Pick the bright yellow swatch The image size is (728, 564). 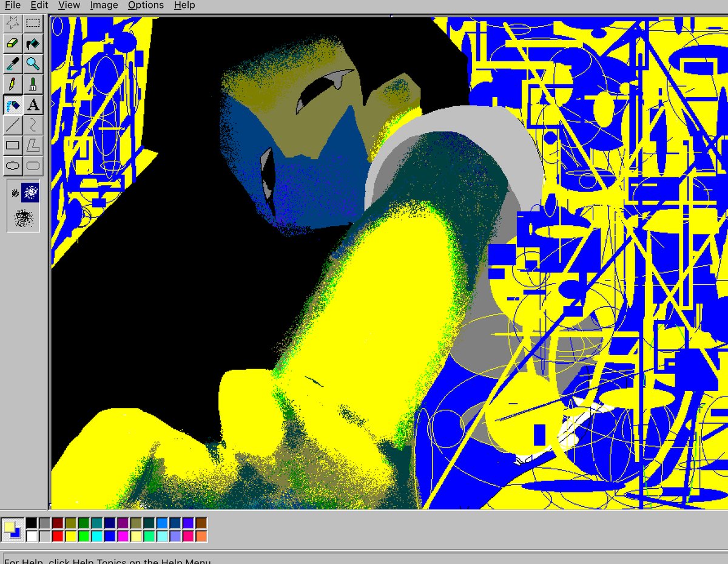coord(70,536)
